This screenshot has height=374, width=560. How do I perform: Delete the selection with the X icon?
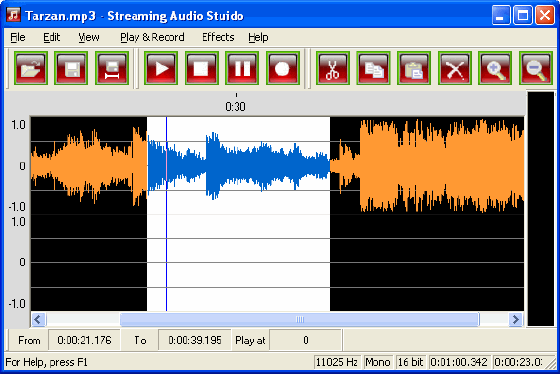(x=455, y=68)
